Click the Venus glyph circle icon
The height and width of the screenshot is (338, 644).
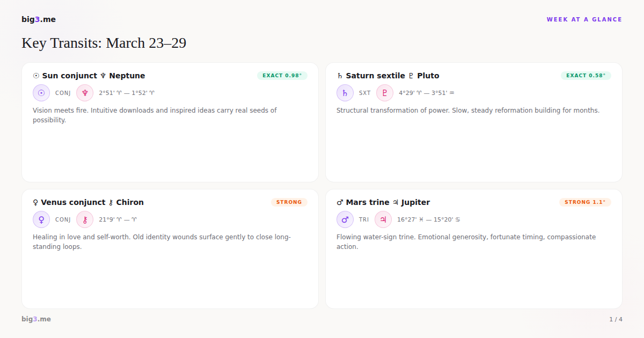(41, 219)
